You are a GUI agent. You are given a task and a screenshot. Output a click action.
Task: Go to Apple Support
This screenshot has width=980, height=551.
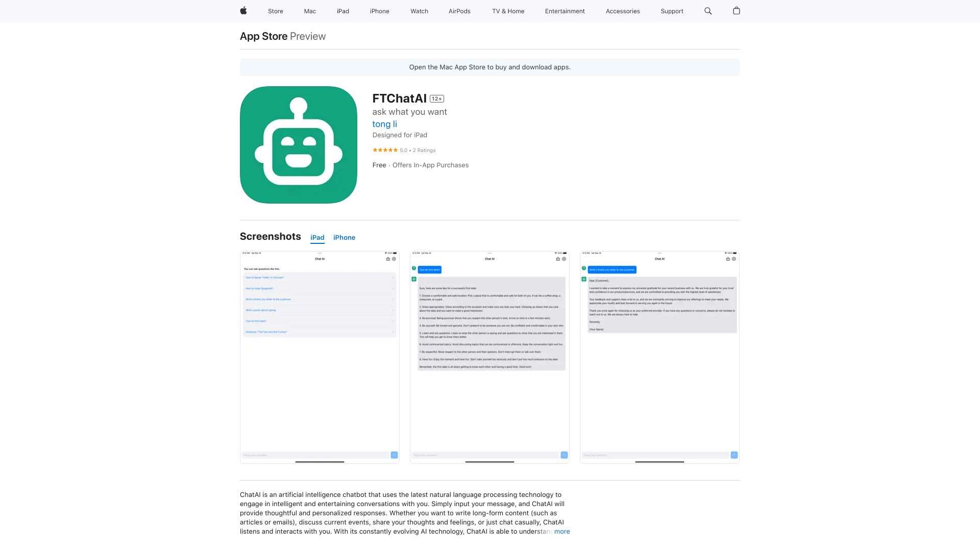(x=671, y=11)
